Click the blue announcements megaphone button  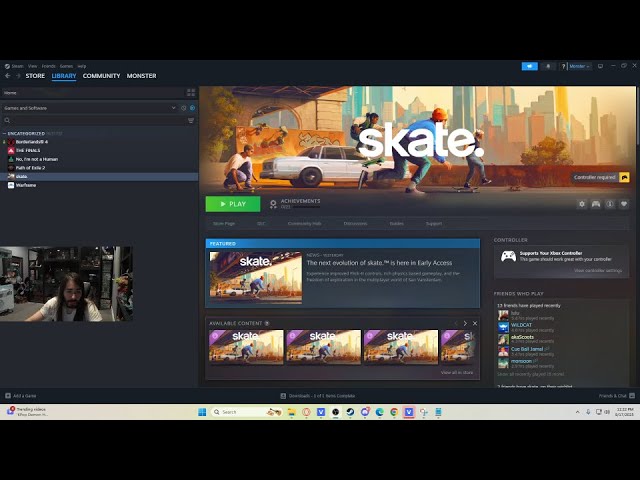pos(530,66)
